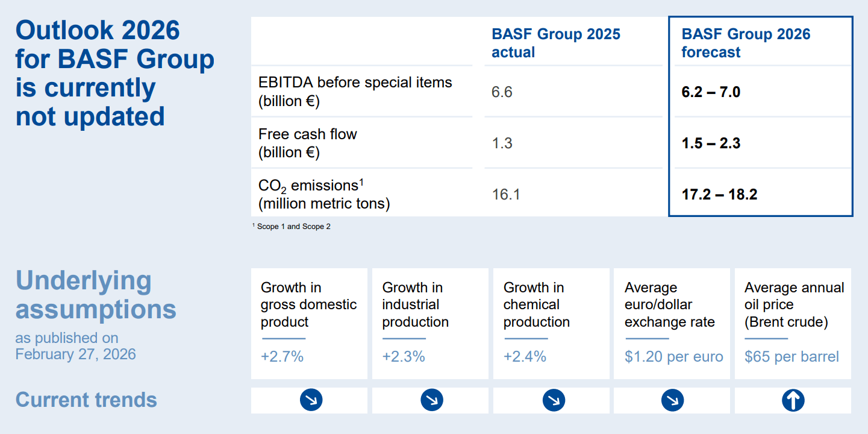868x434 pixels.
Task: Click the 'Growth in chemical production' card title
Action: (x=537, y=304)
